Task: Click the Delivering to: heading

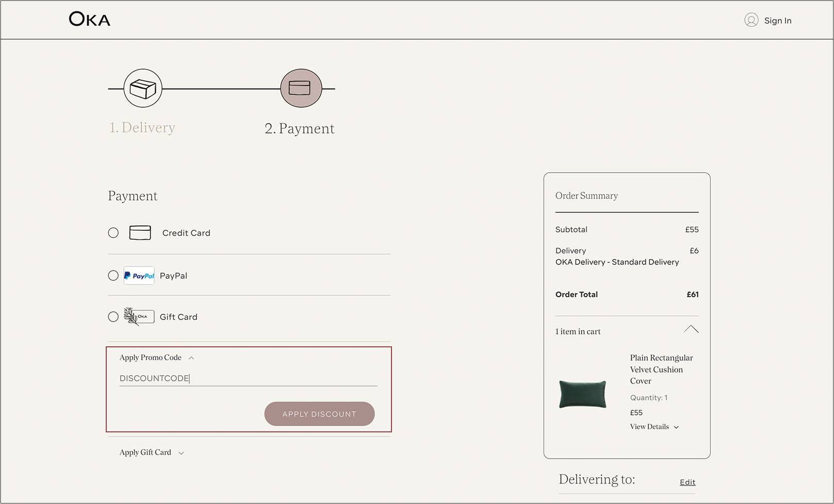Action: [597, 479]
